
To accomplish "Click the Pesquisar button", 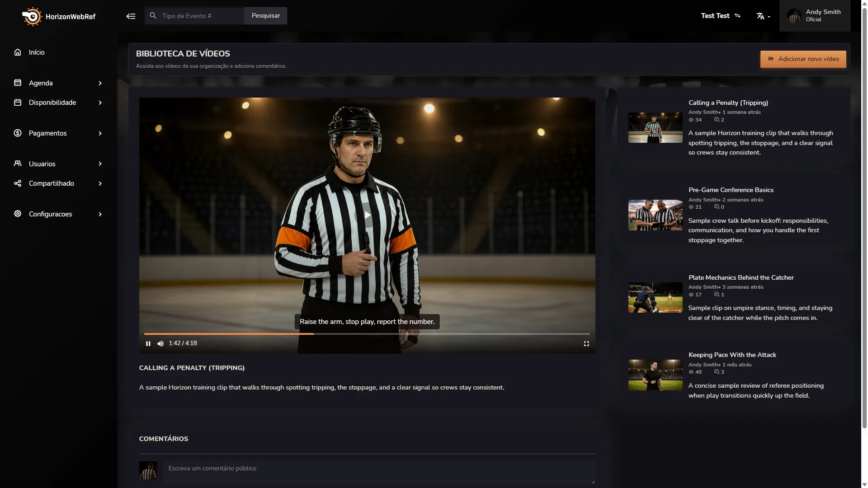I will [265, 16].
